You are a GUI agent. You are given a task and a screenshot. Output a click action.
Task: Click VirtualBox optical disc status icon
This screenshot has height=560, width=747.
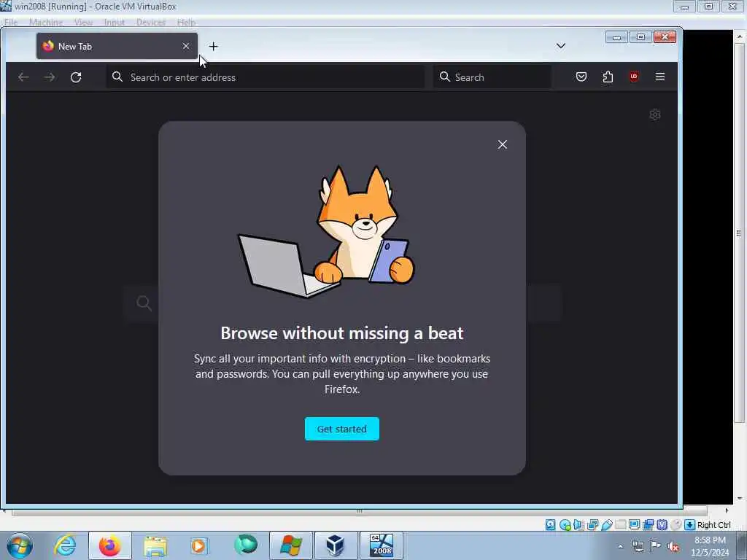pyautogui.click(x=565, y=525)
